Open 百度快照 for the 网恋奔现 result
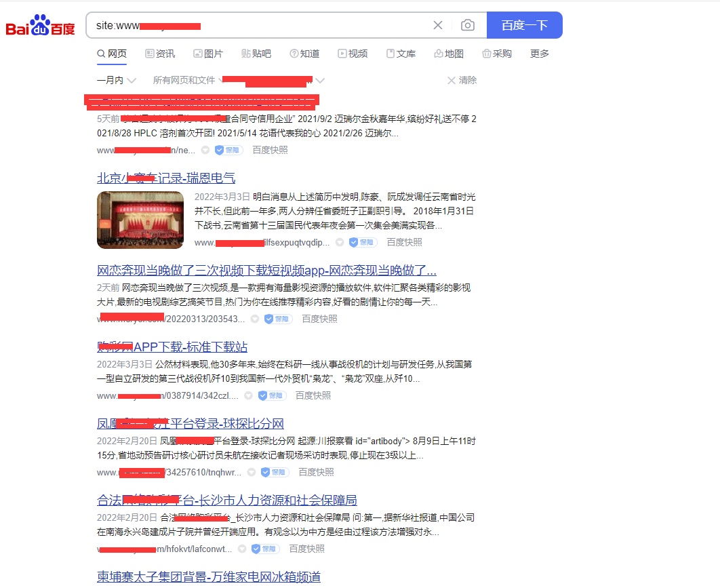Viewport: 720px width, 588px height. [x=319, y=319]
